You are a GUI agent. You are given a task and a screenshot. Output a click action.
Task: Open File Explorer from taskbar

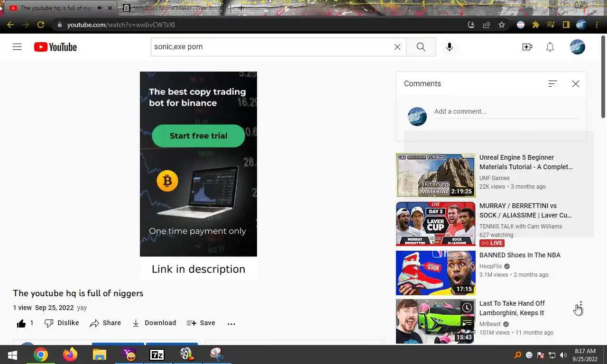coord(100,355)
